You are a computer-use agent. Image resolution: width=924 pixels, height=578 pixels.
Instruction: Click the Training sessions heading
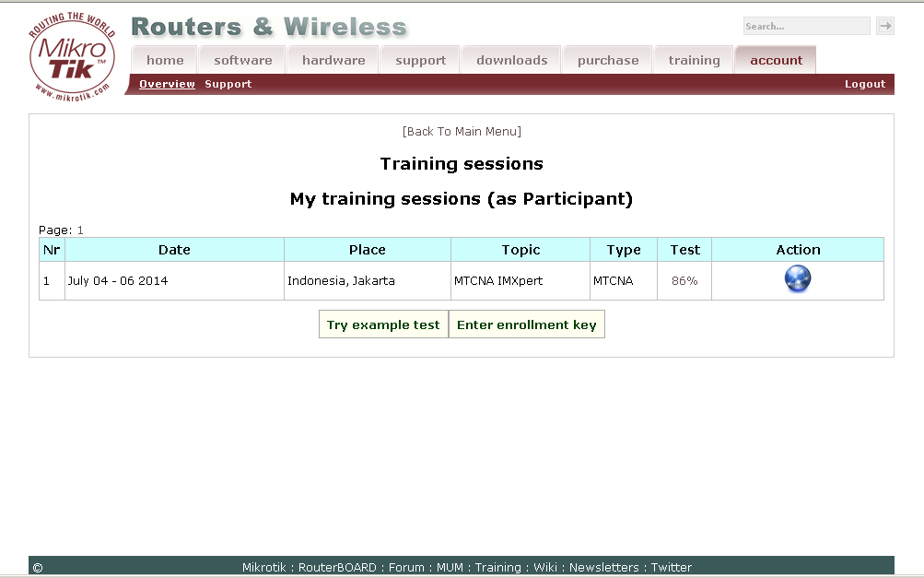pyautogui.click(x=462, y=163)
